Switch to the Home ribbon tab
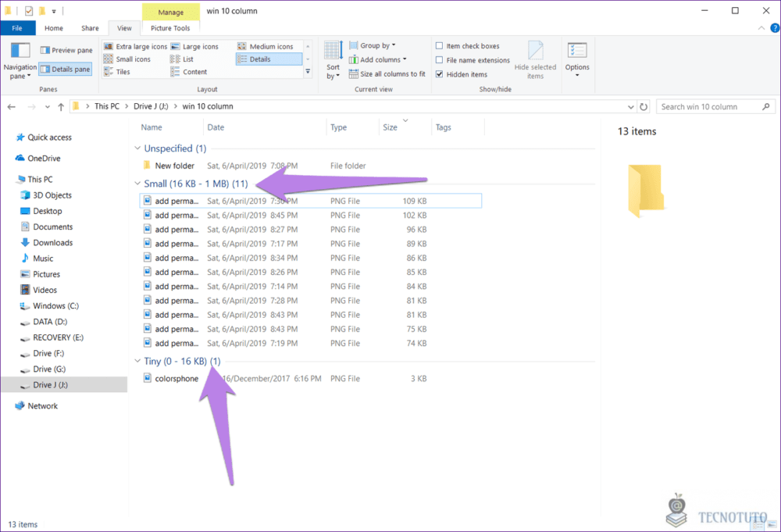Viewport: 781px width, 532px height. (x=54, y=28)
